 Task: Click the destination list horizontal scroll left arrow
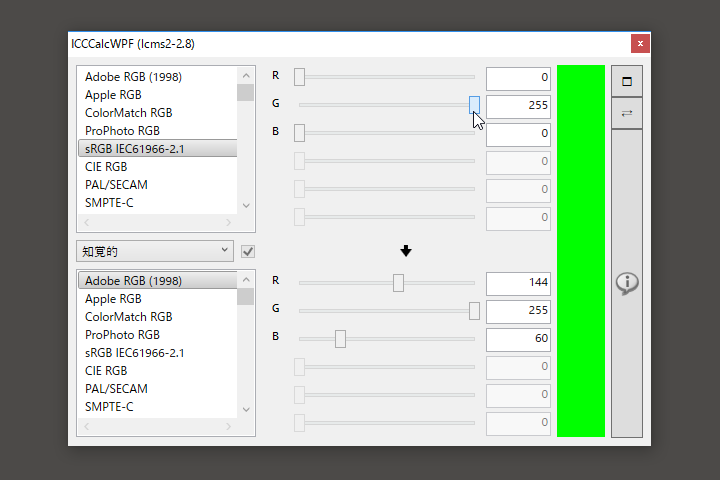click(87, 427)
